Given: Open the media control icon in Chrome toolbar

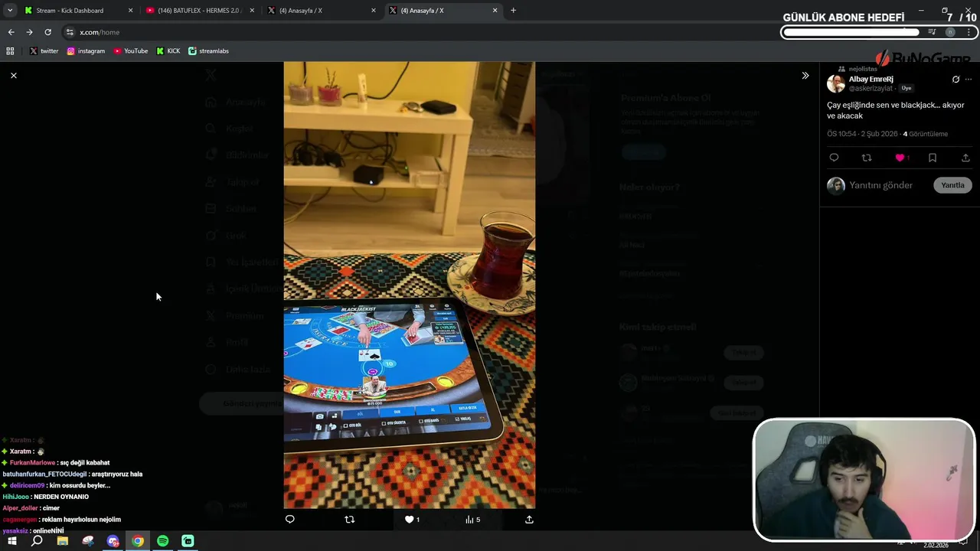Looking at the screenshot, I should (x=932, y=32).
